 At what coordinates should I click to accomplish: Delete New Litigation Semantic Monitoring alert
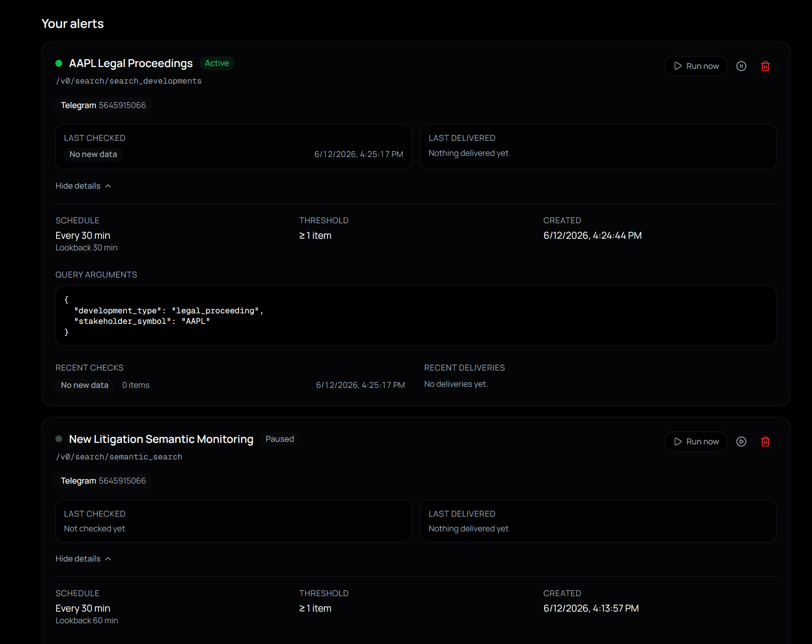[765, 442]
